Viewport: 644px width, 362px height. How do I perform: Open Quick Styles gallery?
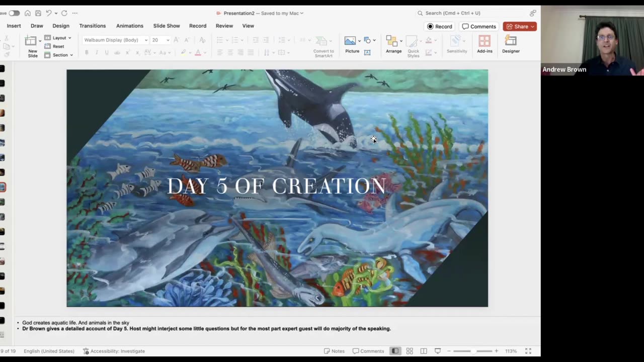(x=414, y=47)
